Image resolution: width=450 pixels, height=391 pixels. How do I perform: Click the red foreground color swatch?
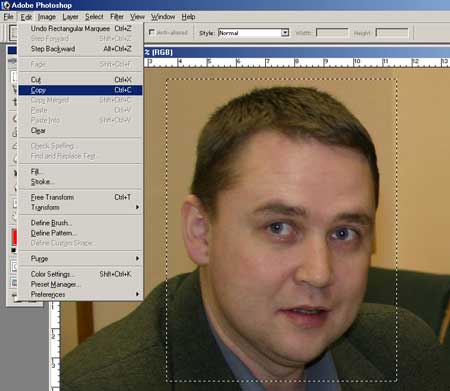click(x=14, y=237)
